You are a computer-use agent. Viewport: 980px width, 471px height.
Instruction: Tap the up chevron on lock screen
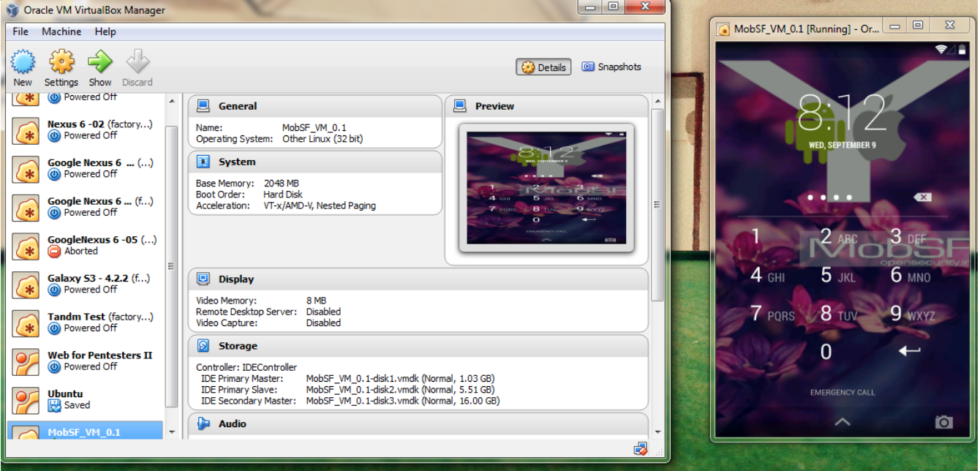843,422
